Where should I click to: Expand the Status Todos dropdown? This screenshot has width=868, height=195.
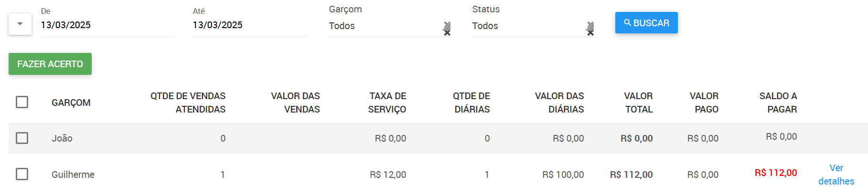528,26
